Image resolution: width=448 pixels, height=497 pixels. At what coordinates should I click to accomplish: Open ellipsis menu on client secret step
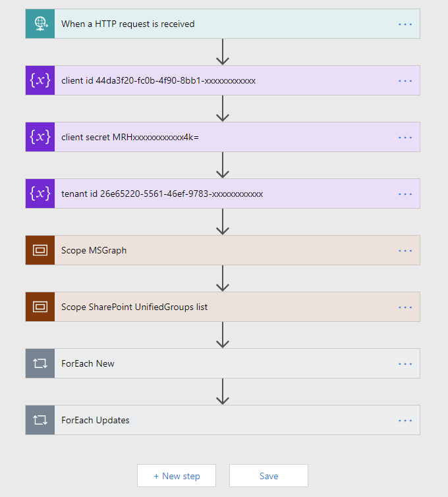tap(405, 137)
